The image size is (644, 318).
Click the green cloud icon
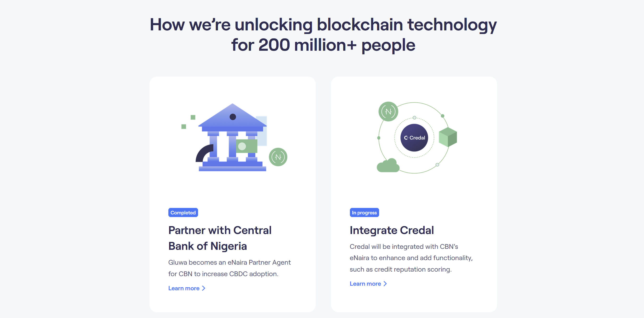tap(388, 166)
